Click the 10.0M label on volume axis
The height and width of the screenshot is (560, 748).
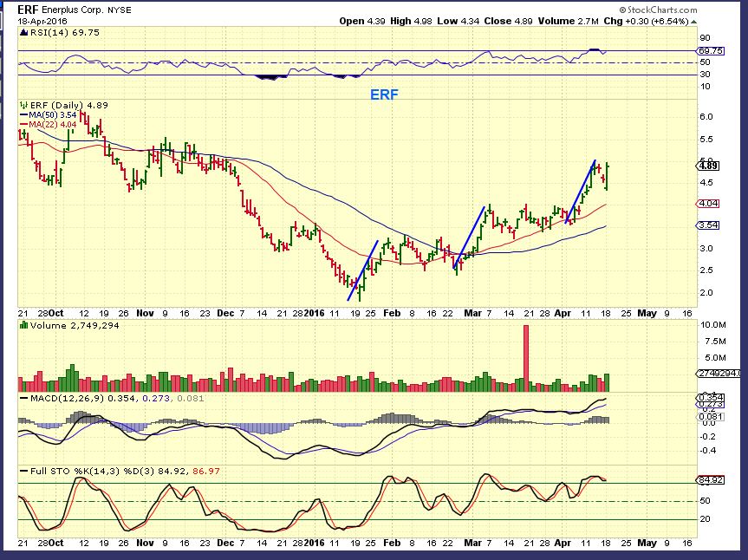pyautogui.click(x=712, y=325)
